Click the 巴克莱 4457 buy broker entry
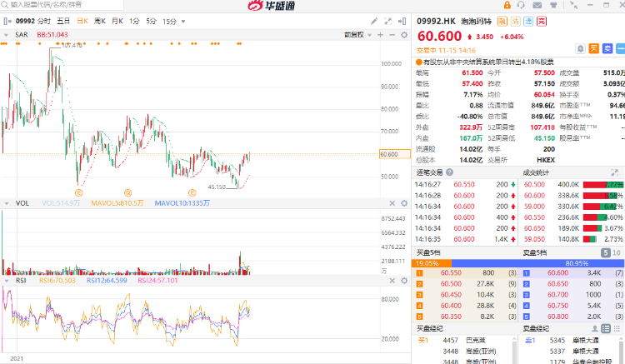This screenshot has height=364, width=625. 463,341
